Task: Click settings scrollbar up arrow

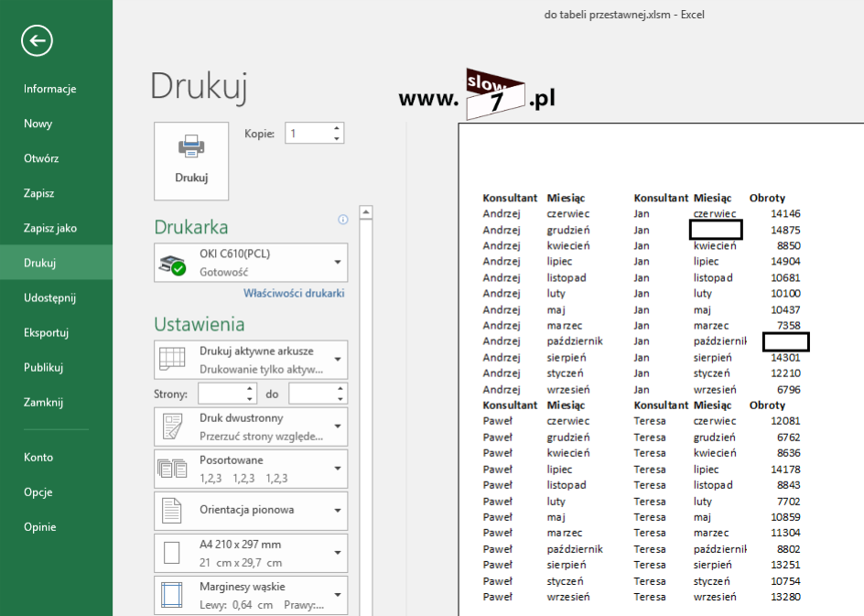Action: pyautogui.click(x=366, y=212)
